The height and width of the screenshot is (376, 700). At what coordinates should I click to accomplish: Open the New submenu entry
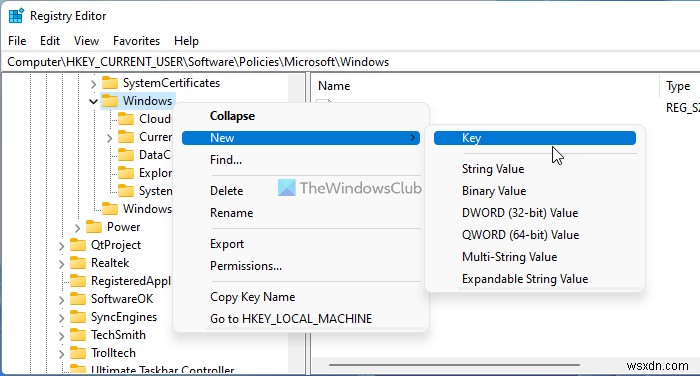tap(301, 138)
